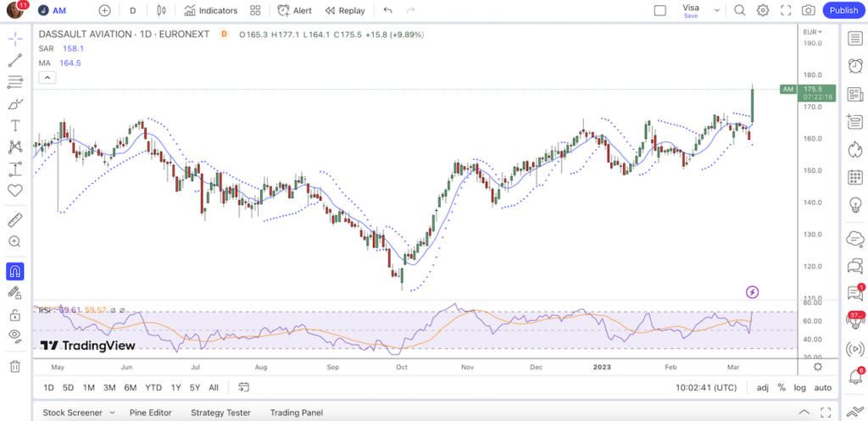
Task: Expand the Visa layout dropdown arrow
Action: click(716, 11)
